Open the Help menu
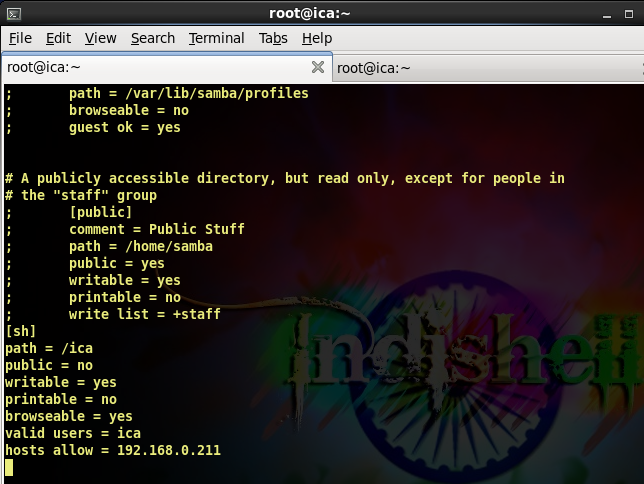644x484 pixels. [x=317, y=38]
